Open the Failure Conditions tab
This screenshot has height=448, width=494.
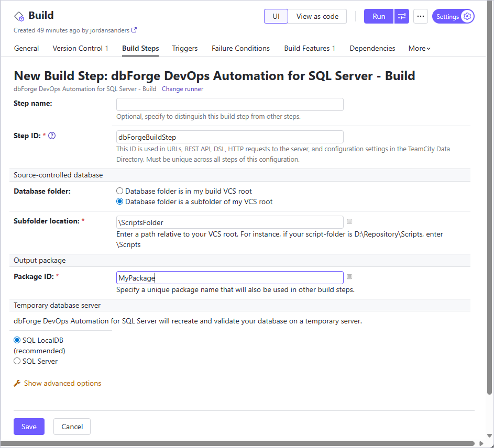click(x=240, y=49)
